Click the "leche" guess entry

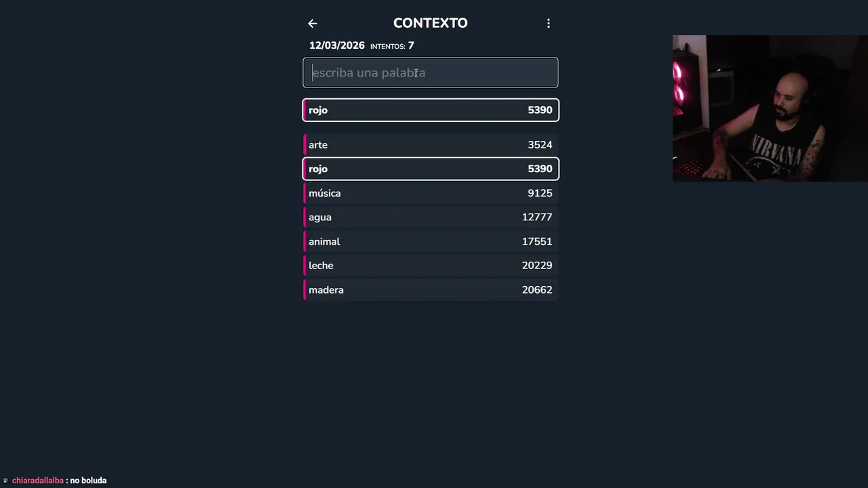click(431, 266)
